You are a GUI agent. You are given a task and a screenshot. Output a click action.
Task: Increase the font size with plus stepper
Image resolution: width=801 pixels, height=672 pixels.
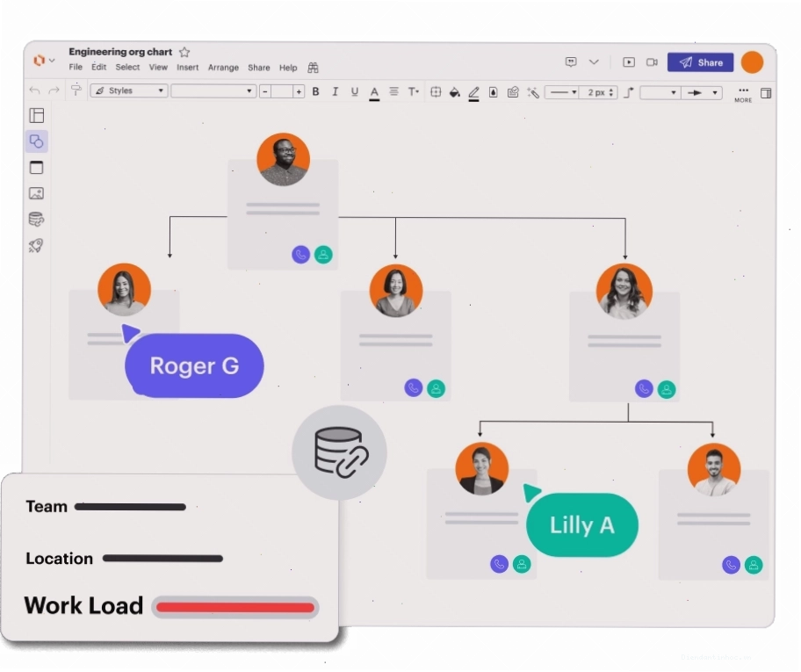[299, 91]
